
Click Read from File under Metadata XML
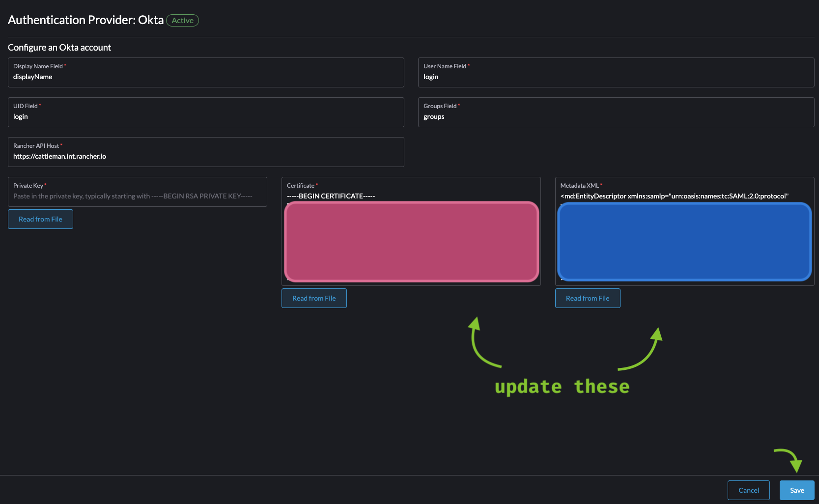588,298
